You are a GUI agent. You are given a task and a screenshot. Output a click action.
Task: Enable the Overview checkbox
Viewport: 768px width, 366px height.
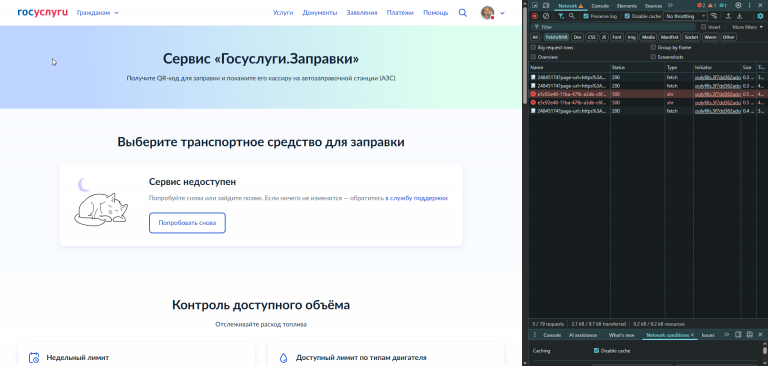pos(533,57)
